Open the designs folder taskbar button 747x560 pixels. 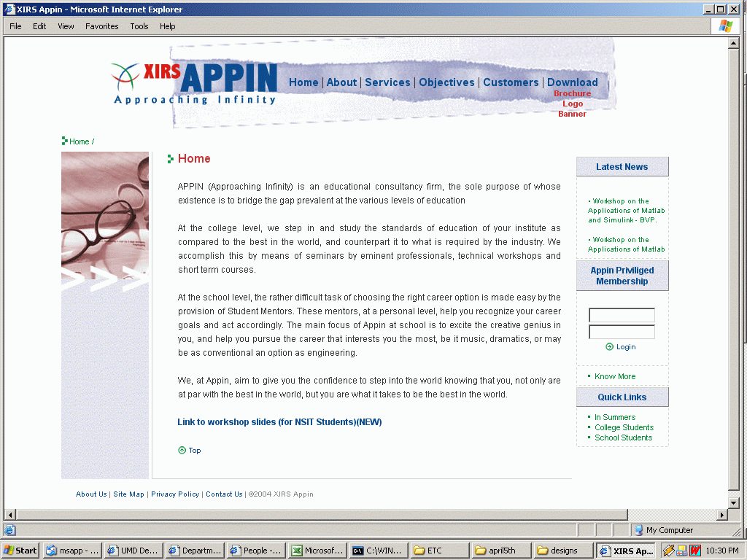tap(564, 551)
